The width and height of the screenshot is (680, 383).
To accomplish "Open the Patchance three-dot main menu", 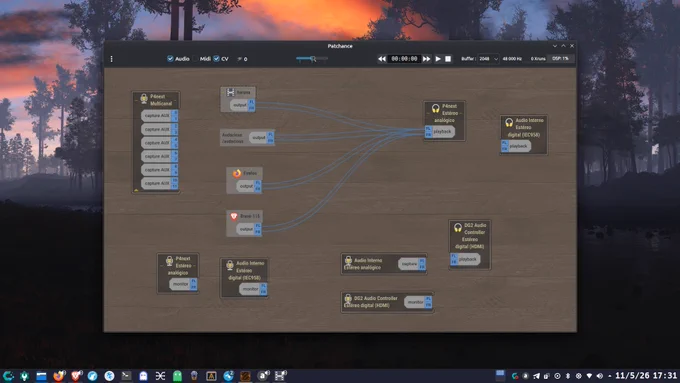I will (x=111, y=59).
